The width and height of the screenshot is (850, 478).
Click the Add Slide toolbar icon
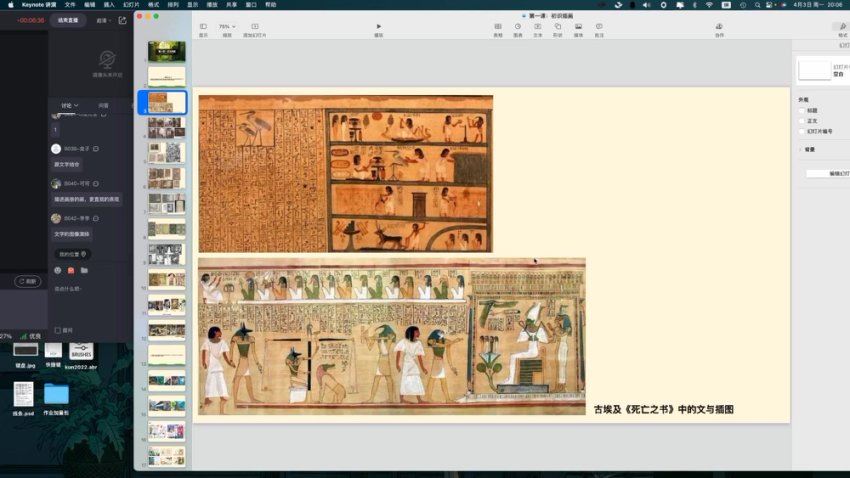tap(255, 27)
